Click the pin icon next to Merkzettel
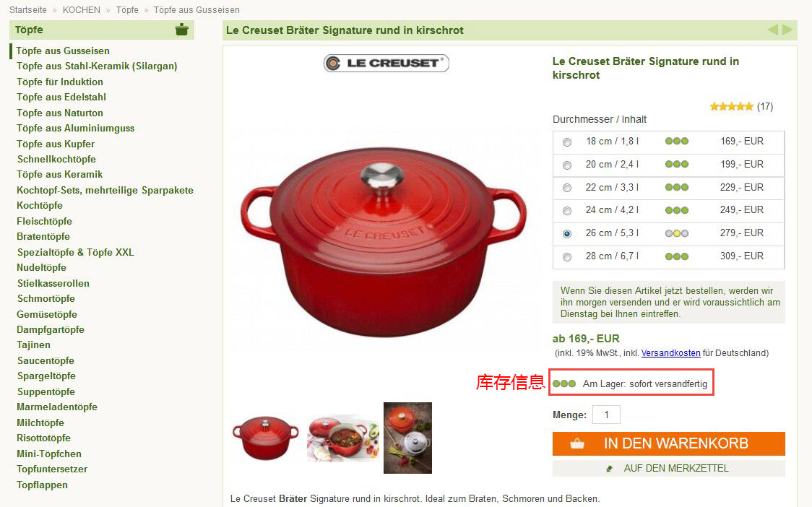This screenshot has width=812, height=507. click(x=610, y=469)
